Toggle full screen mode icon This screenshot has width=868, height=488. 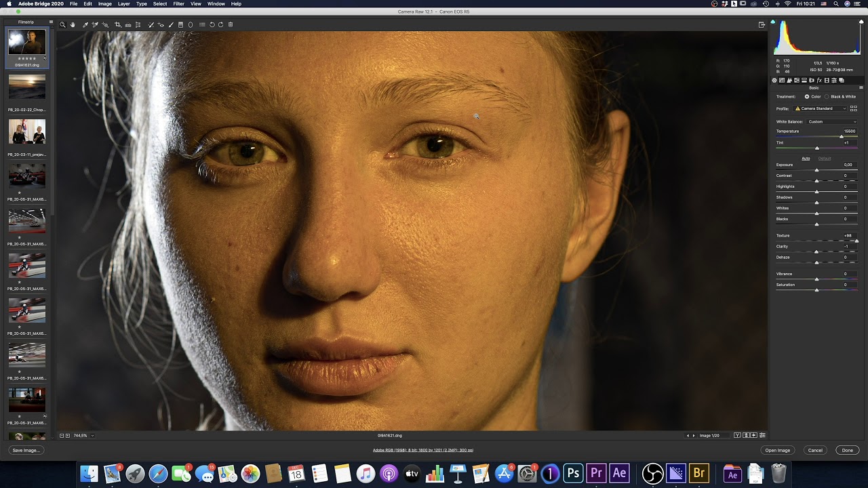(762, 24)
